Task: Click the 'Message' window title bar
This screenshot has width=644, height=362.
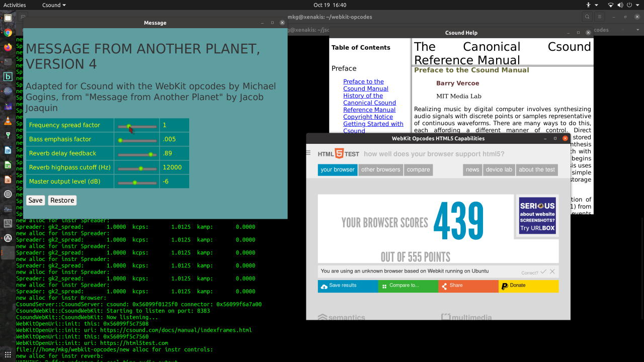Action: click(x=155, y=23)
